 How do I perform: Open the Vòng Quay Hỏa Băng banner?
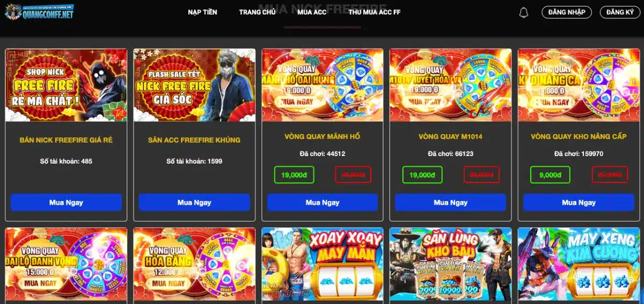(x=194, y=264)
